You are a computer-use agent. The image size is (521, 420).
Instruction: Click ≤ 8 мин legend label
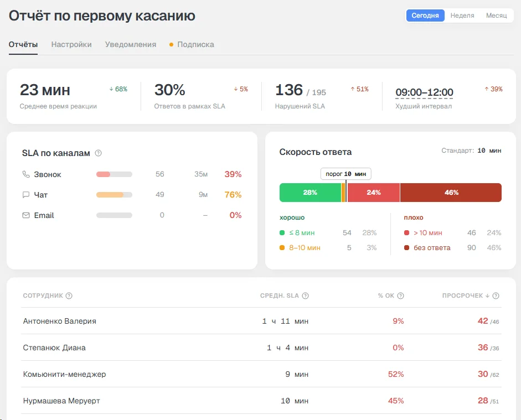302,233
